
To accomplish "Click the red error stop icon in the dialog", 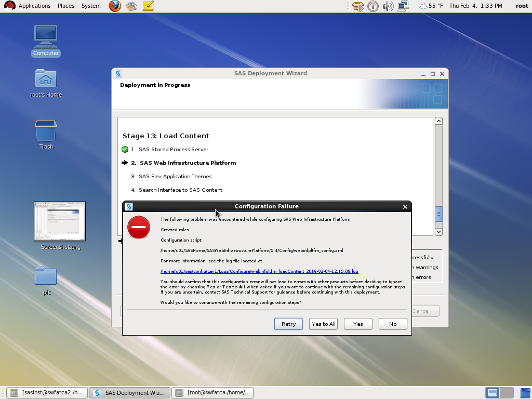I will 139,227.
